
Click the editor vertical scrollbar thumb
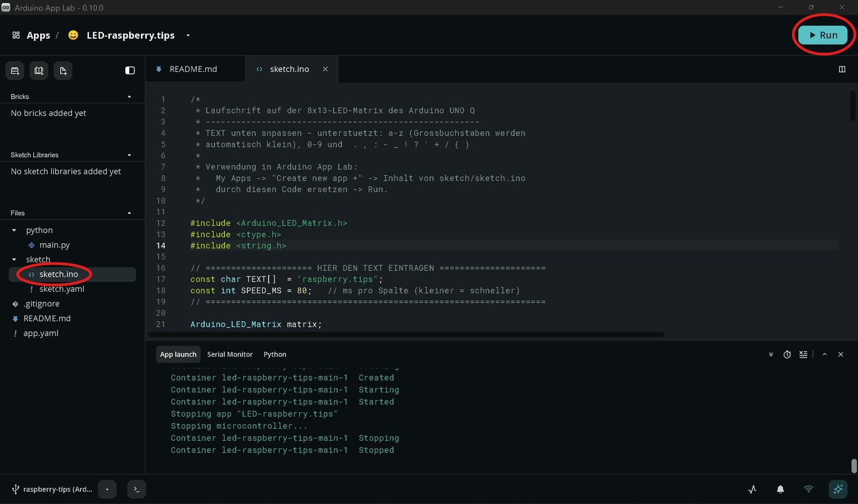853,106
